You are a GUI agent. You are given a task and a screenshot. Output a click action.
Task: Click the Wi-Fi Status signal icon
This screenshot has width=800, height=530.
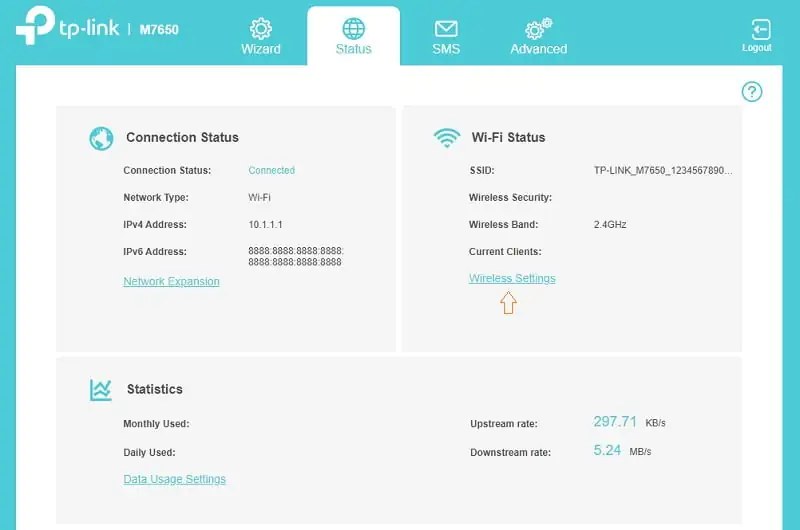click(x=447, y=138)
